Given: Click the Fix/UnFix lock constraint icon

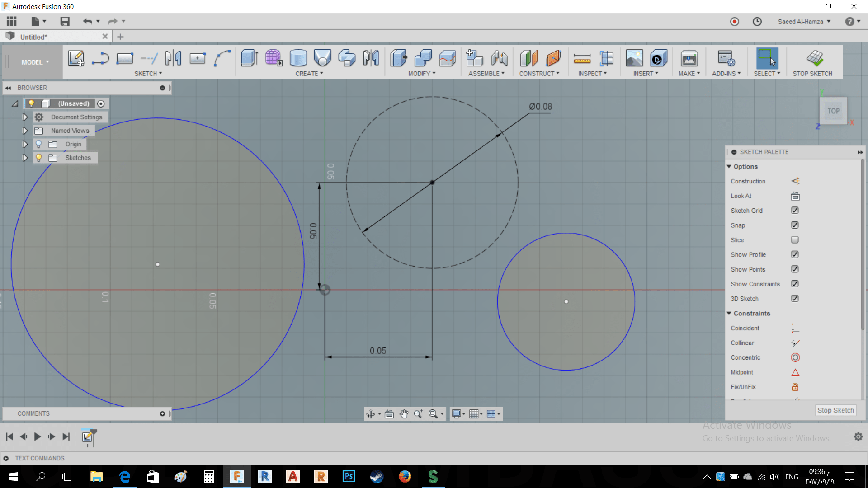Looking at the screenshot, I should tap(795, 387).
